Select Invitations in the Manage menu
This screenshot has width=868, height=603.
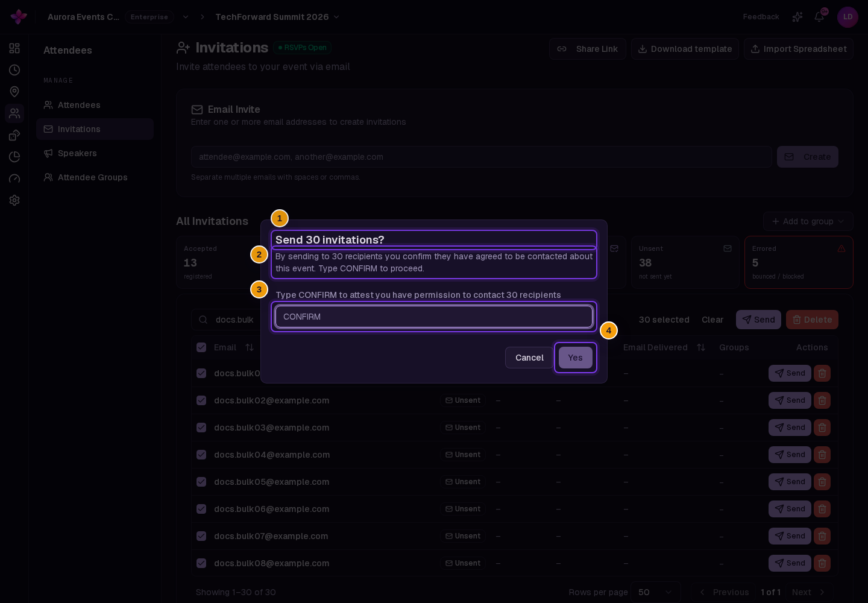click(95, 129)
